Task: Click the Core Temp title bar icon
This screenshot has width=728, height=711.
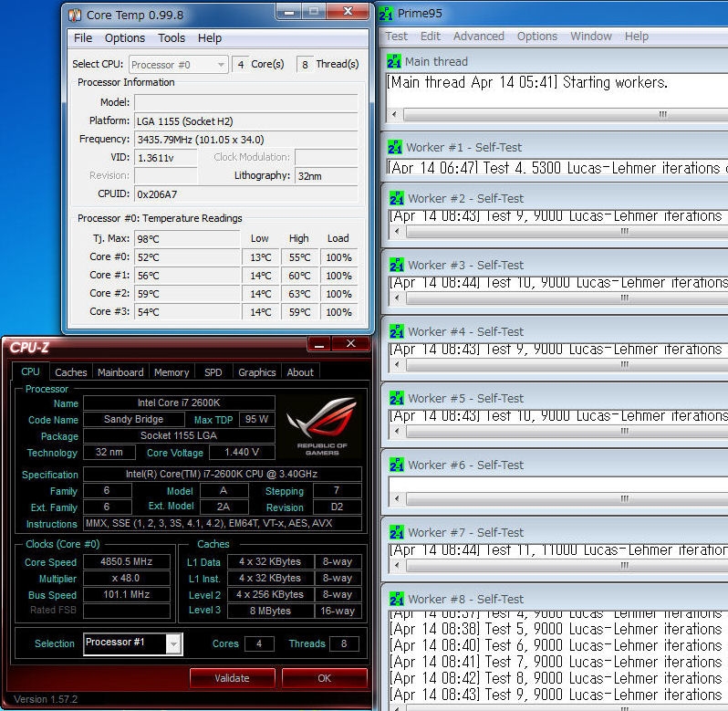Action: (x=74, y=16)
